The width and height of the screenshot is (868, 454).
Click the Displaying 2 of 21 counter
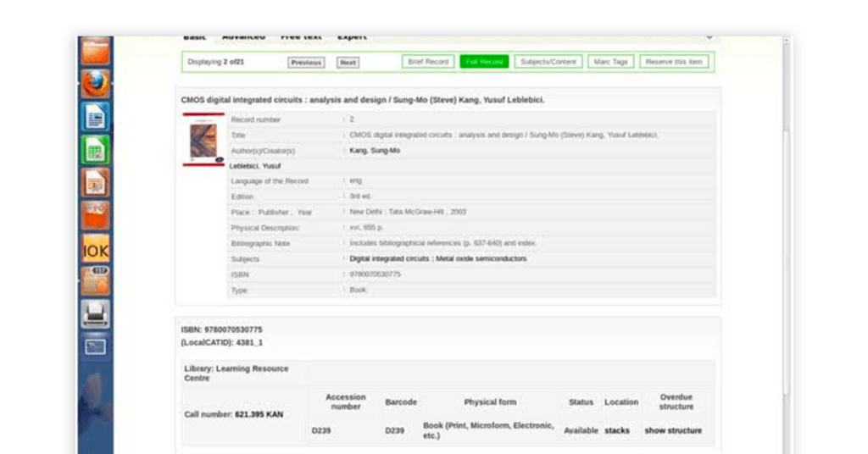(x=216, y=62)
